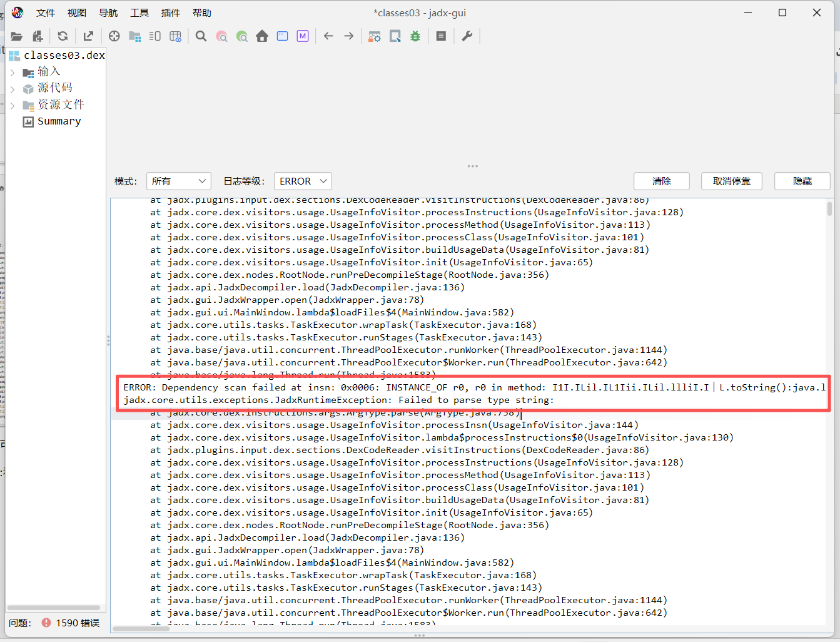Open the Log viewer icon
This screenshot has width=840, height=642.
(x=441, y=36)
